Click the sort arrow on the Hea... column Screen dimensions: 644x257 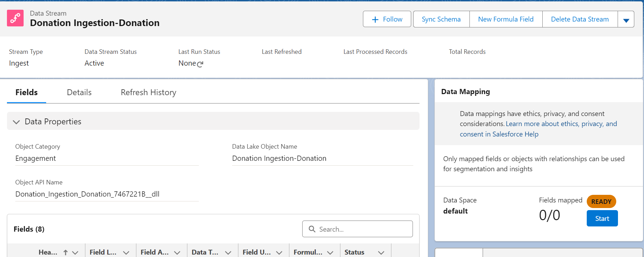[x=65, y=252]
